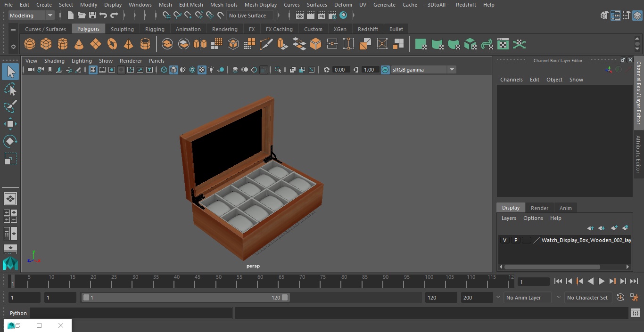644x332 pixels.
Task: Create a polygon cylinder from shelf
Action: 63,44
